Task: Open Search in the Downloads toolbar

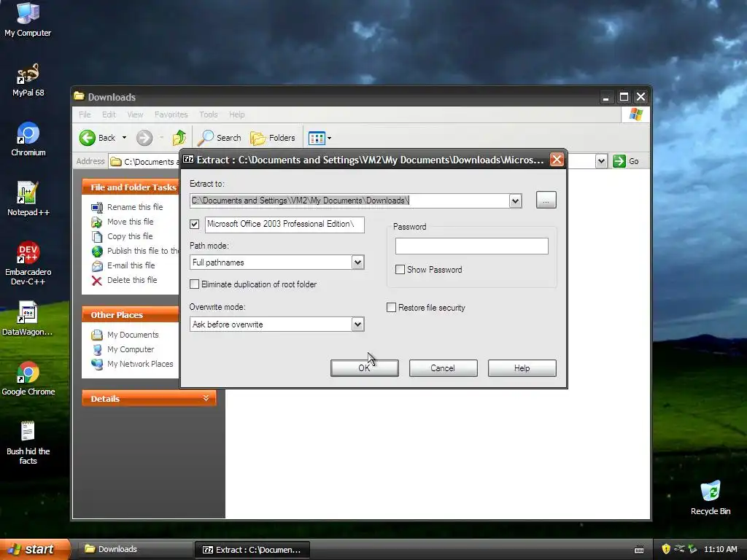Action: click(x=220, y=138)
